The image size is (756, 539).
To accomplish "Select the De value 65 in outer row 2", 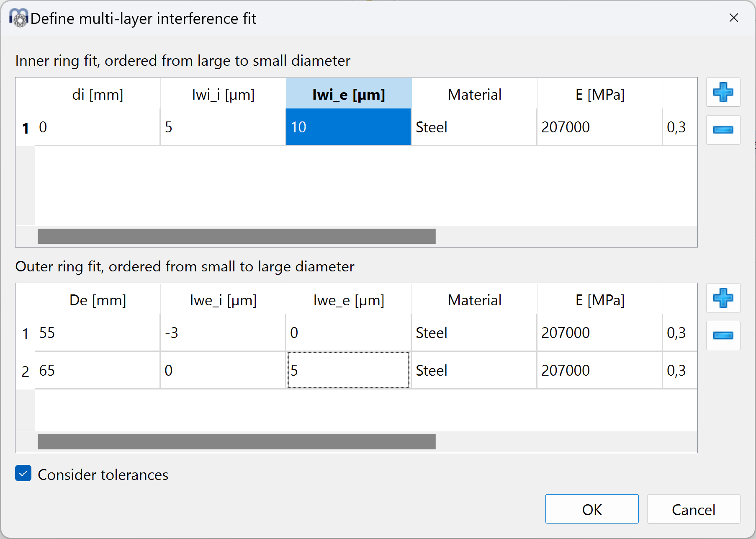I will (x=97, y=370).
